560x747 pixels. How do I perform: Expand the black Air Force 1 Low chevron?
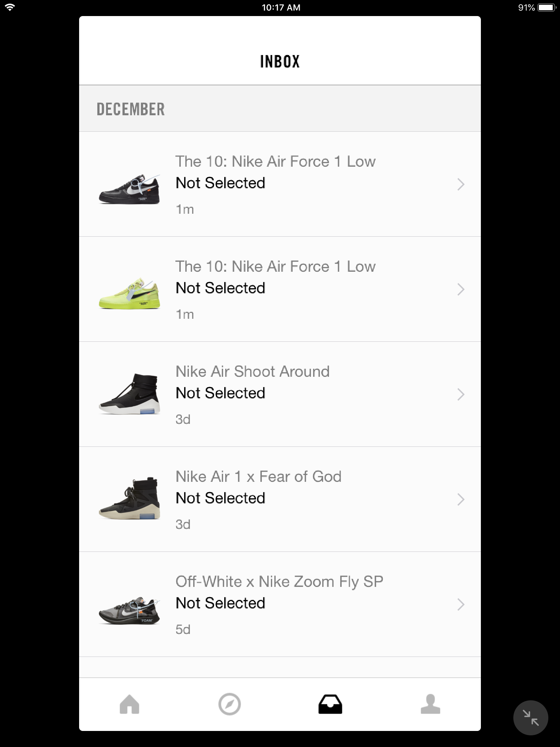tap(461, 185)
